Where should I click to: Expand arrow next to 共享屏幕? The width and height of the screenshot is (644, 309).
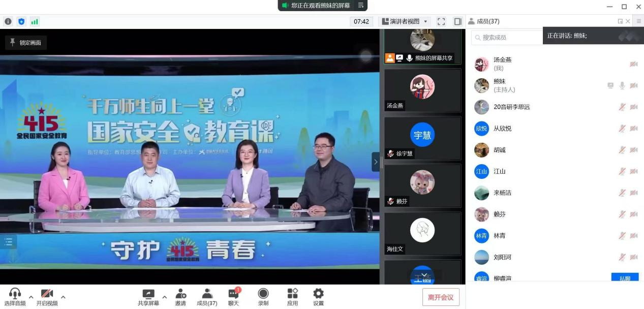click(164, 297)
